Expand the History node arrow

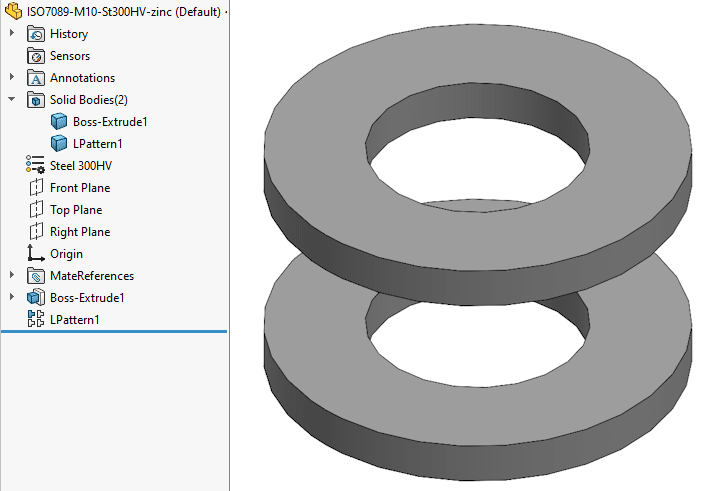pyautogui.click(x=12, y=34)
